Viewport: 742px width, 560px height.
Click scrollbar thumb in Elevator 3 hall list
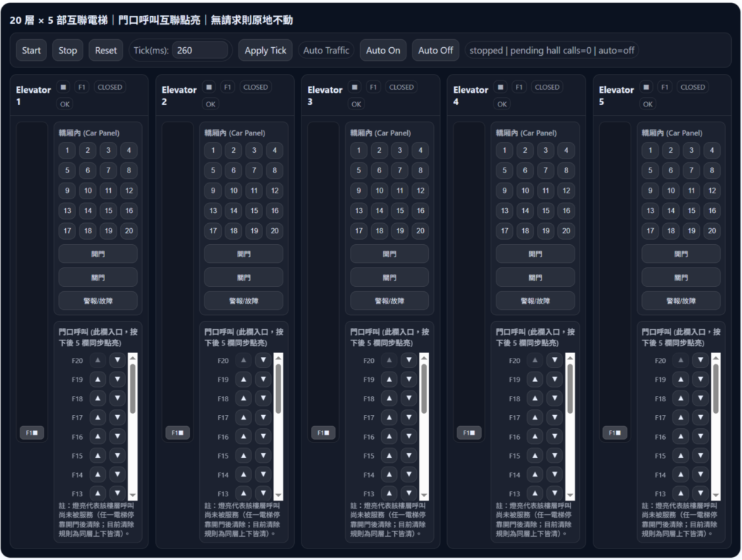point(424,388)
